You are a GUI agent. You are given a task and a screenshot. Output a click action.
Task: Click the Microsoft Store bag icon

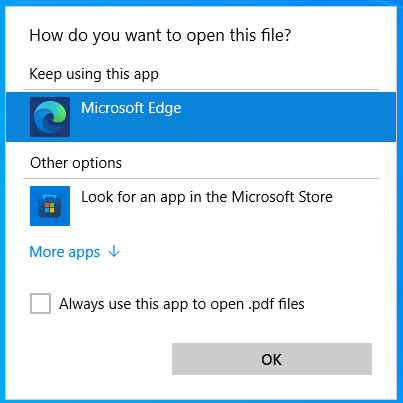click(x=50, y=206)
